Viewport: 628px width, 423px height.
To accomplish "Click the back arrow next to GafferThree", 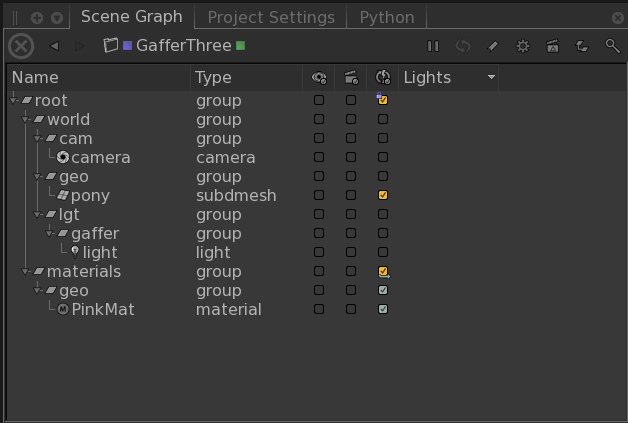I will click(54, 46).
